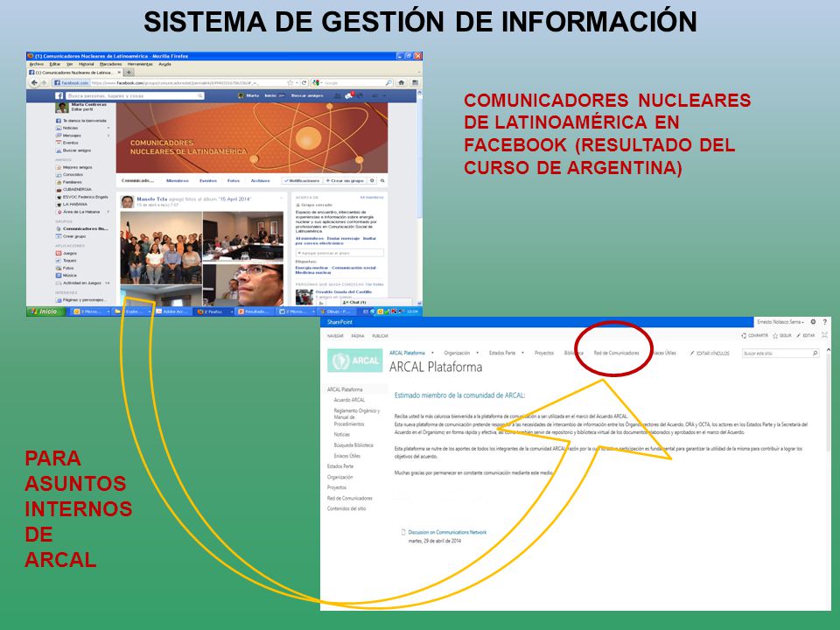Click Notificaciones button in group bar
The width and height of the screenshot is (840, 630).
click(x=302, y=180)
